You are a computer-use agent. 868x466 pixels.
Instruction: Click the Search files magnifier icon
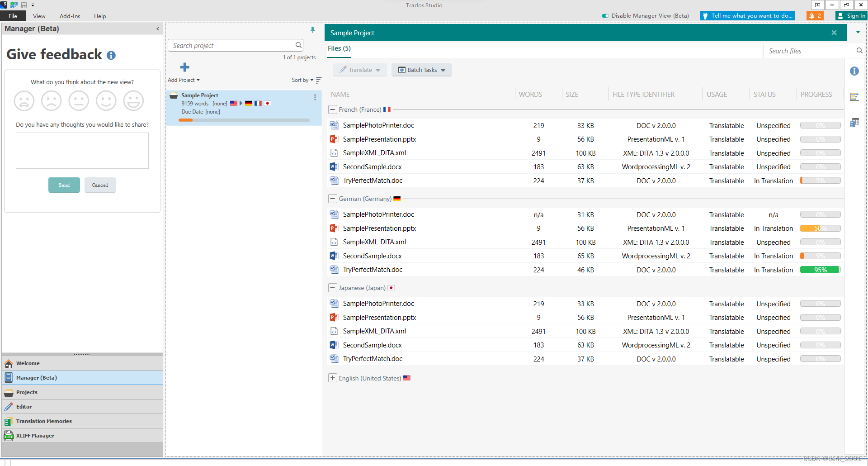pyautogui.click(x=859, y=51)
